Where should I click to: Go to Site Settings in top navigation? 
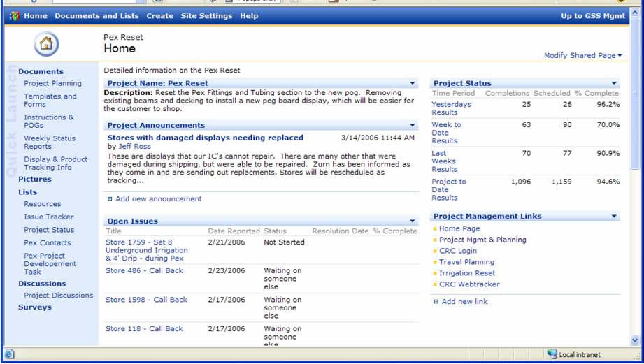206,16
